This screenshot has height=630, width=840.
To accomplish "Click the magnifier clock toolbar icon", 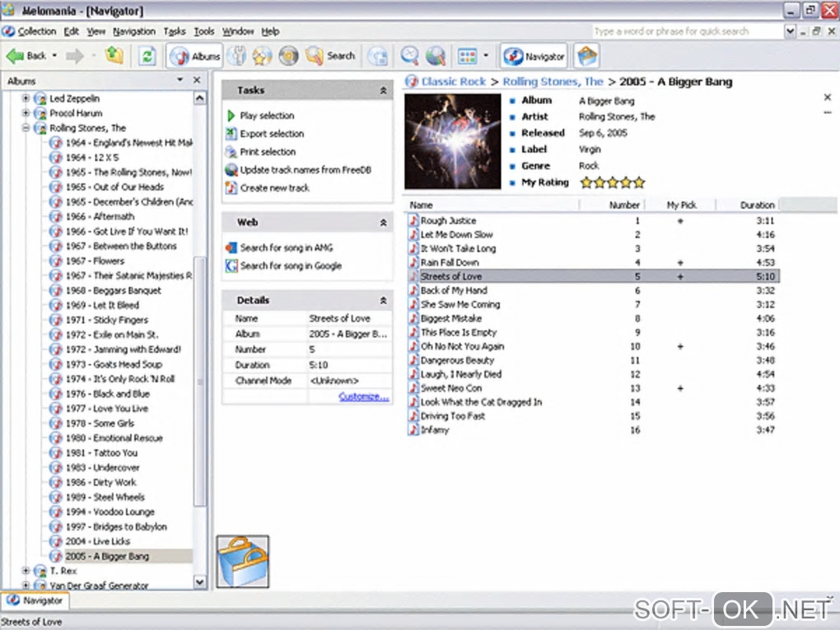I will (x=409, y=56).
